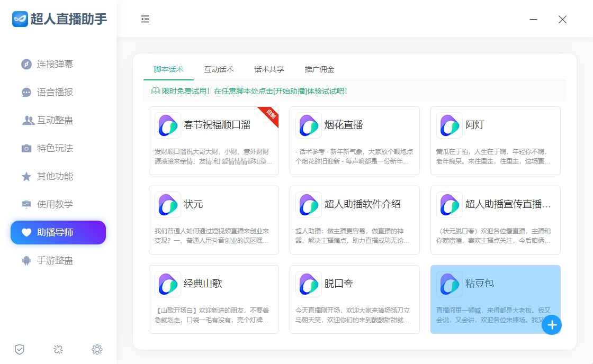Open 使用教学 tutorial item
593x364 pixels.
point(55,204)
